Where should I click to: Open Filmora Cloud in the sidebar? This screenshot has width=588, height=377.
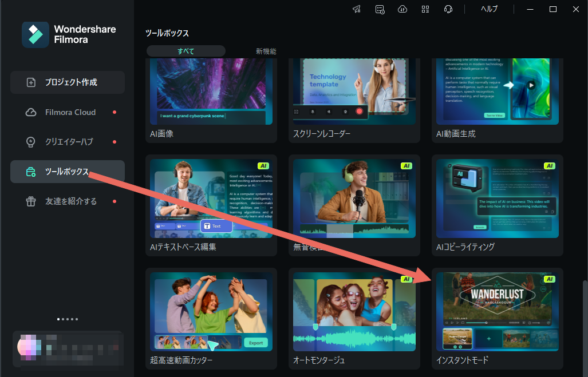tap(68, 112)
